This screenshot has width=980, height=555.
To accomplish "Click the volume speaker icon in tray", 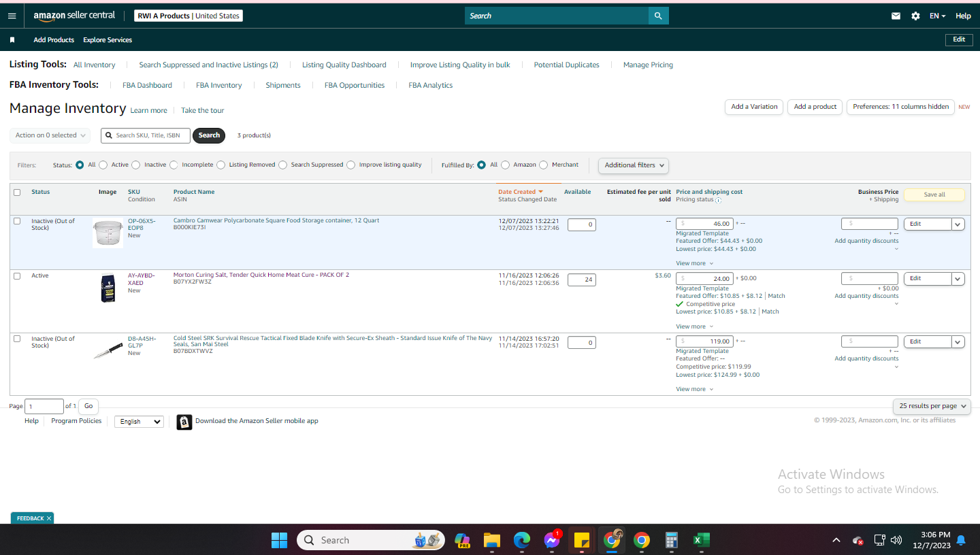I will pyautogui.click(x=896, y=540).
